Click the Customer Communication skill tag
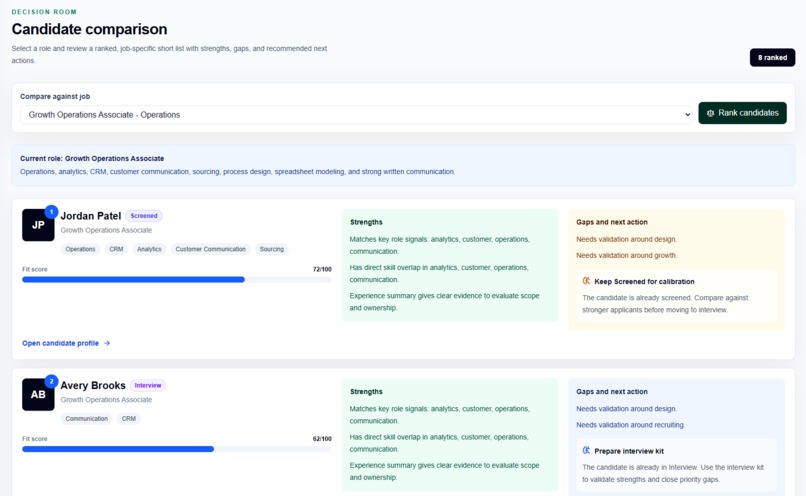Screen dimensions: 806x496 click(x=211, y=249)
